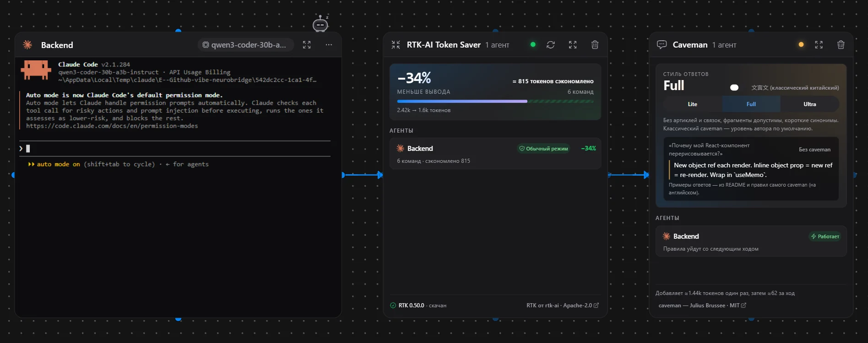Click 'МЕНЬШЕ ВЫВОДА' label
868x343 pixels.
pos(423,92)
